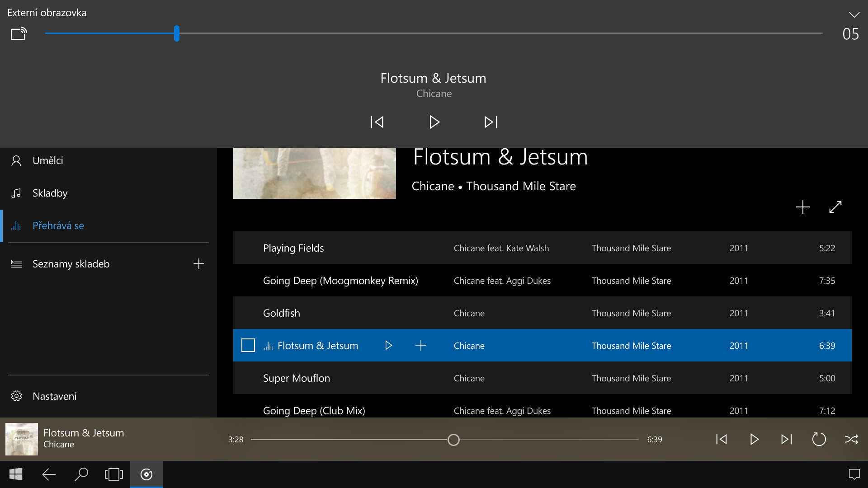Tick the Flotsum & Jetsum row checkbox
Image resolution: width=868 pixels, height=488 pixels.
coord(248,346)
